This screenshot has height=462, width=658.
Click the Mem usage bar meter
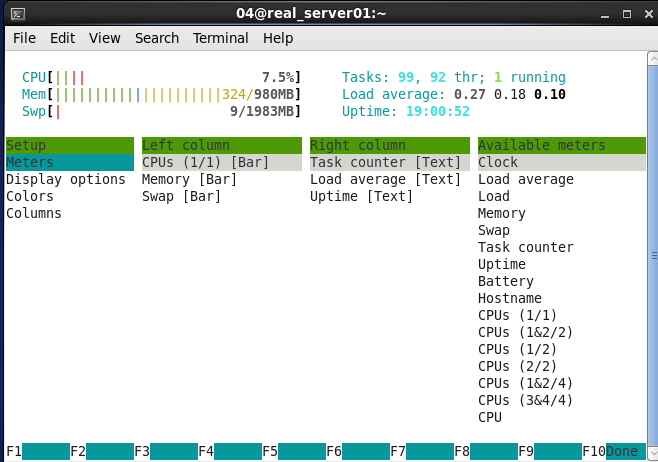[x=162, y=94]
